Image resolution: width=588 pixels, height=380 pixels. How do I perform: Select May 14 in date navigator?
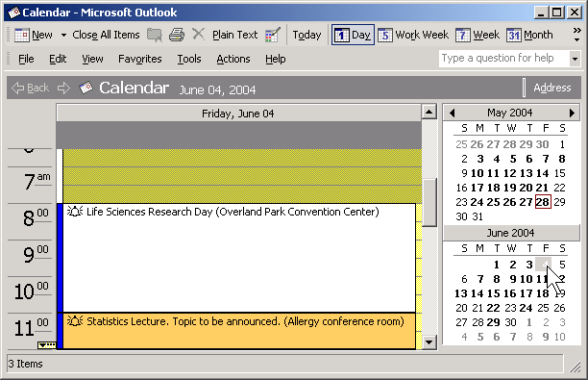pyautogui.click(x=543, y=173)
